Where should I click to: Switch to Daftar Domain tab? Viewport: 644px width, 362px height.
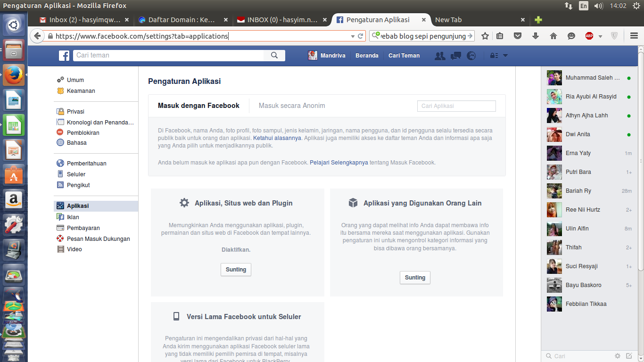click(183, 20)
